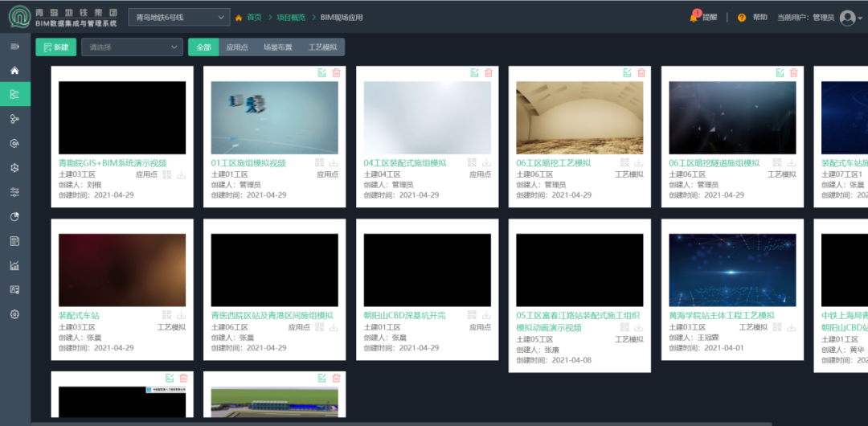Click the 新建 button
The image size is (868, 426).
[x=56, y=47]
